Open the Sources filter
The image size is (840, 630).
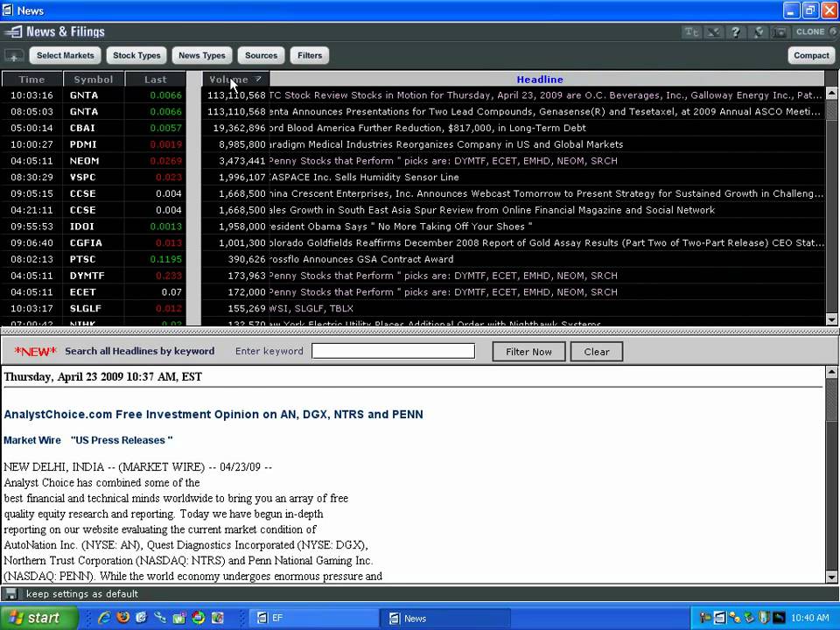tap(261, 56)
